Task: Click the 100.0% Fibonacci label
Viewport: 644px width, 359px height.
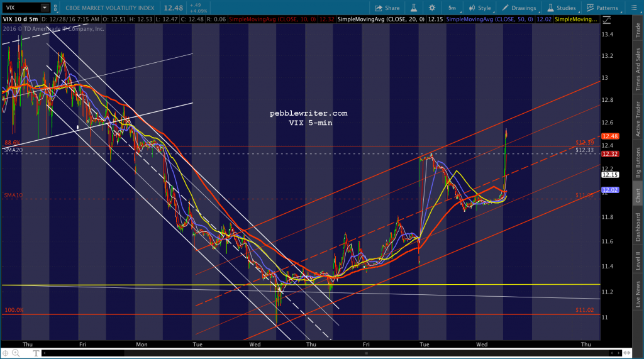Action: [14, 310]
